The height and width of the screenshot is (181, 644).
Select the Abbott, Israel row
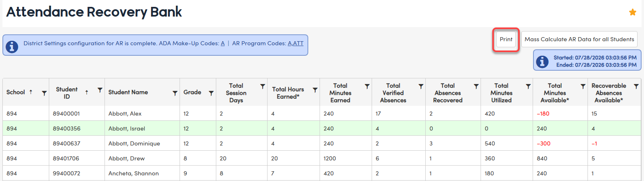tap(322, 128)
